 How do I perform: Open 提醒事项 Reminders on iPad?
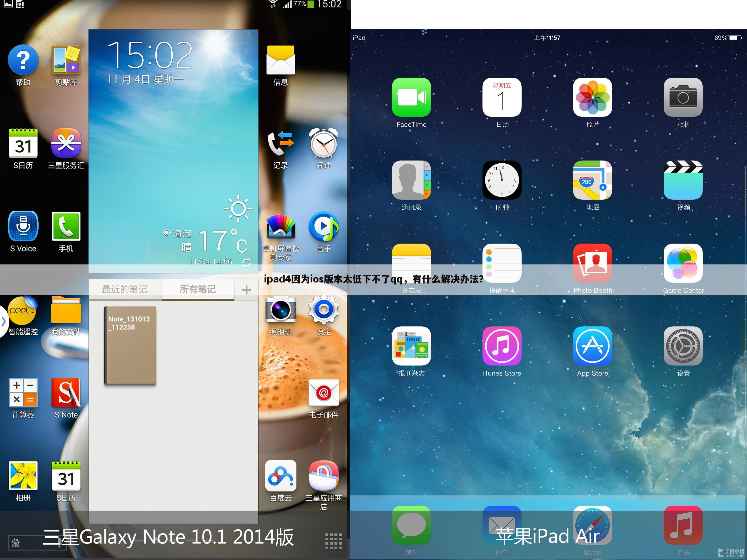click(502, 263)
